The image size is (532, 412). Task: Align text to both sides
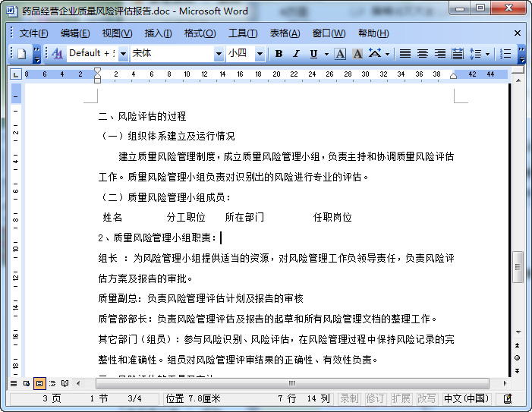405,54
